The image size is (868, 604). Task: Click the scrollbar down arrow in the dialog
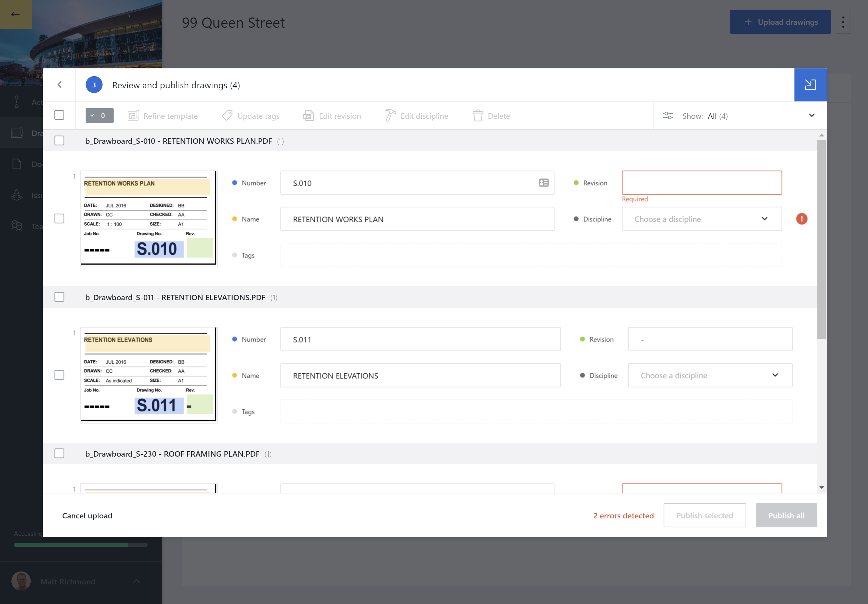[x=822, y=488]
